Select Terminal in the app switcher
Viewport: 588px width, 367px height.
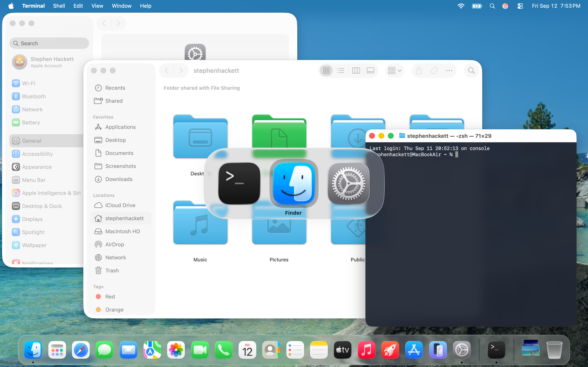(x=239, y=183)
